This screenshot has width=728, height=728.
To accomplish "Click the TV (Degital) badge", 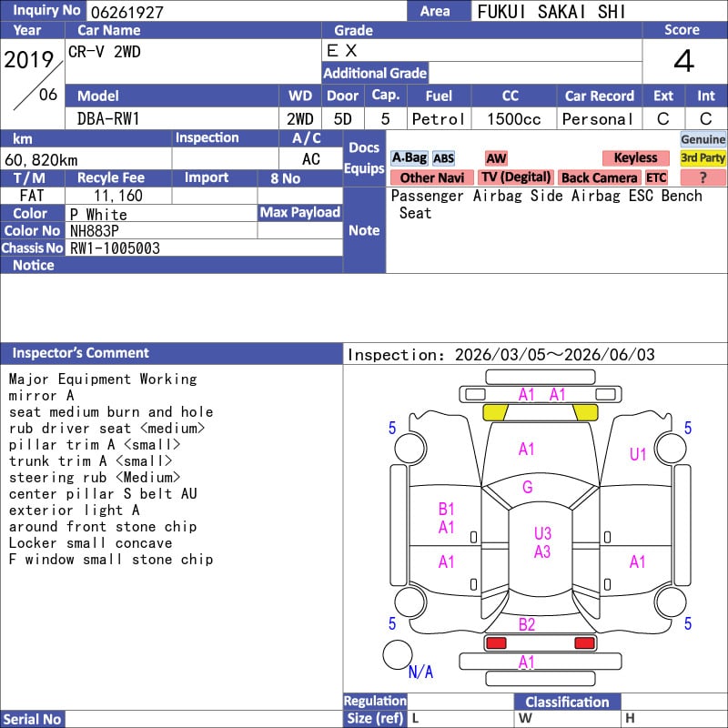I will [516, 177].
